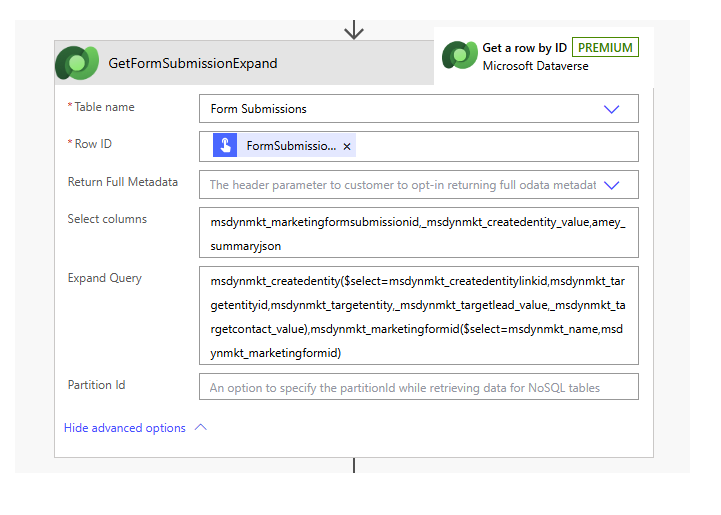Click the dynamic content icon on the FormSubmissio token
This screenshot has width=721, height=515.
pyautogui.click(x=225, y=145)
